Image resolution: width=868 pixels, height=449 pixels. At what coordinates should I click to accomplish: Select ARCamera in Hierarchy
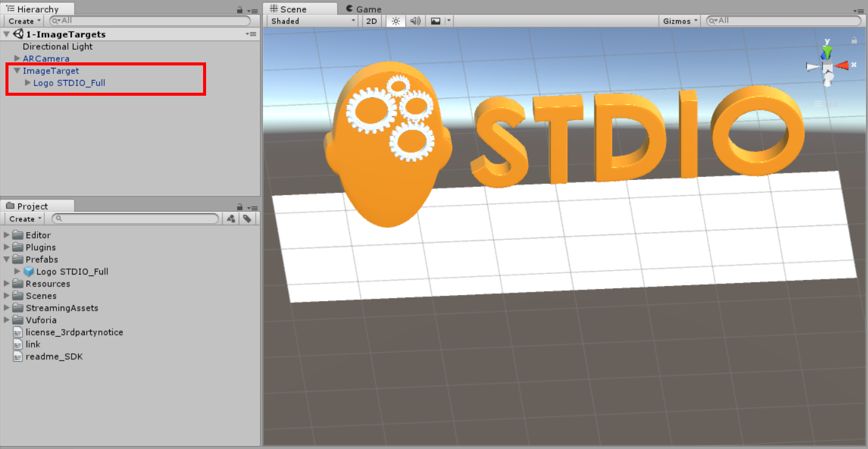(46, 59)
